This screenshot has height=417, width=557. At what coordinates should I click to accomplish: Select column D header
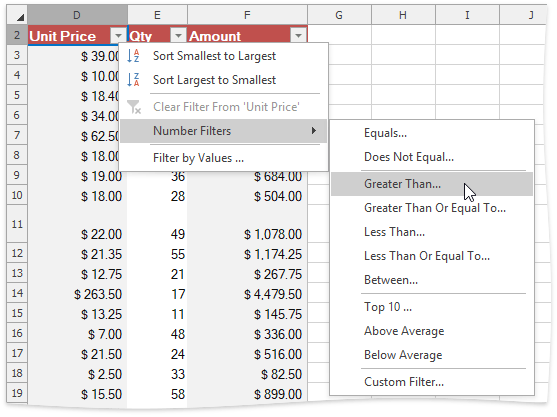pos(77,15)
